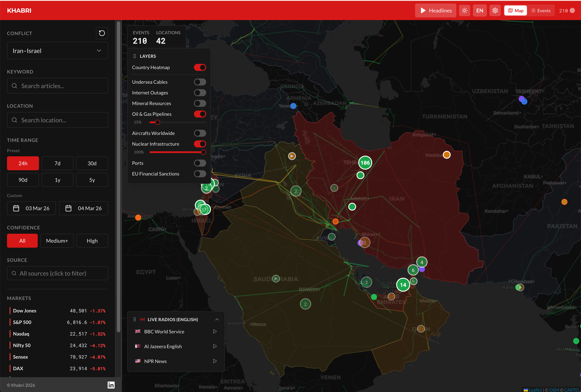Open the Iran–Israel conflict dropdown
The image size is (581, 392).
(x=57, y=51)
